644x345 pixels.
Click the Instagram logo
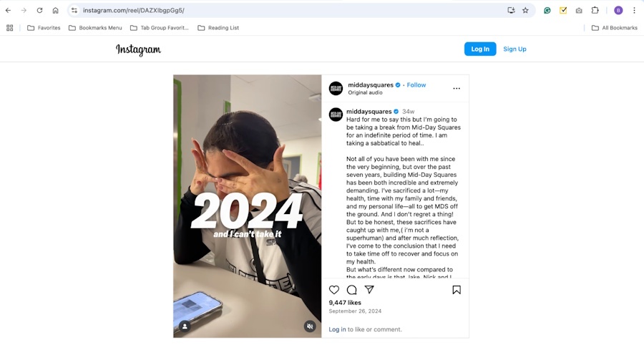138,49
